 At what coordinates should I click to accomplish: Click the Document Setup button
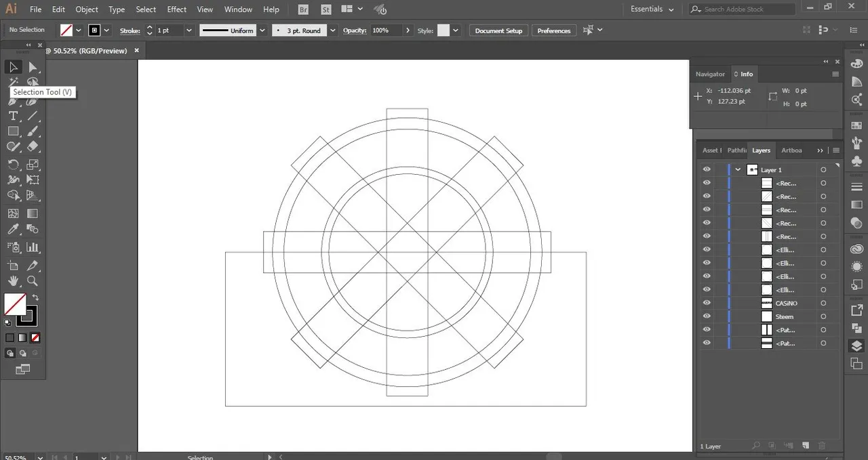(498, 30)
